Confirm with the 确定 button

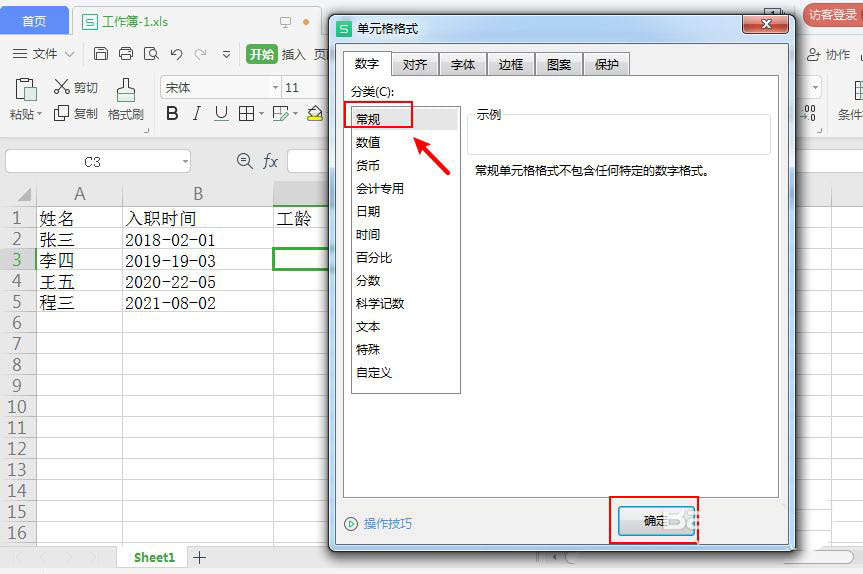655,521
